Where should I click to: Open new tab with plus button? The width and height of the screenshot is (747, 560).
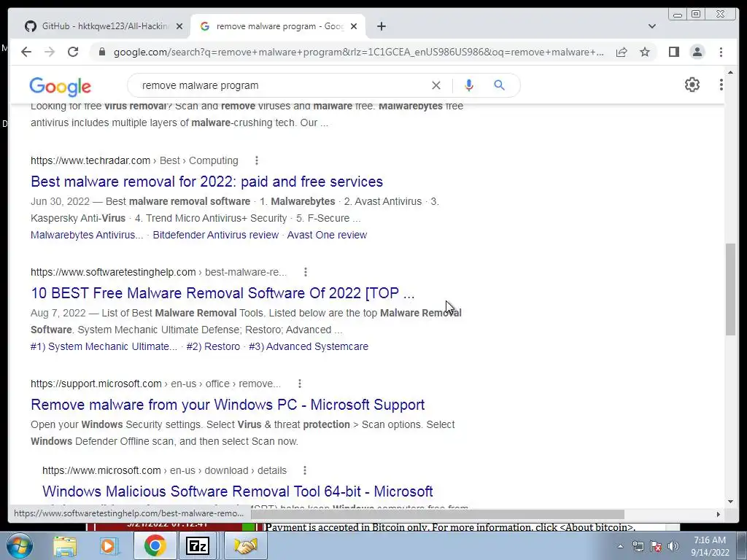[x=381, y=26]
